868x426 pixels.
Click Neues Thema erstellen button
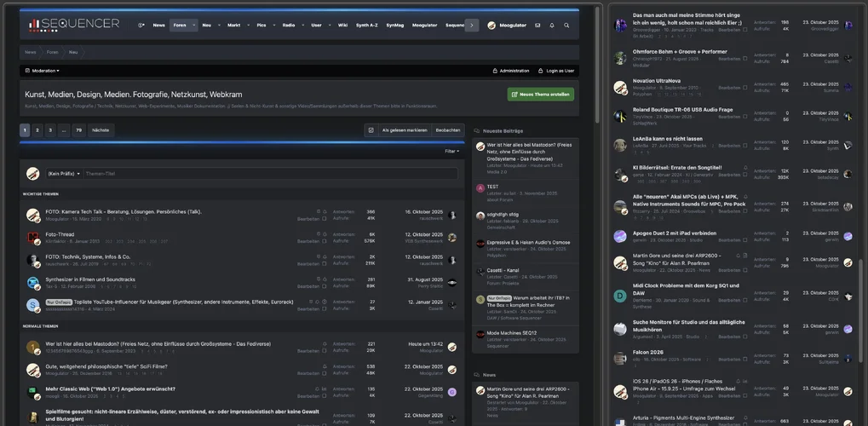540,95
